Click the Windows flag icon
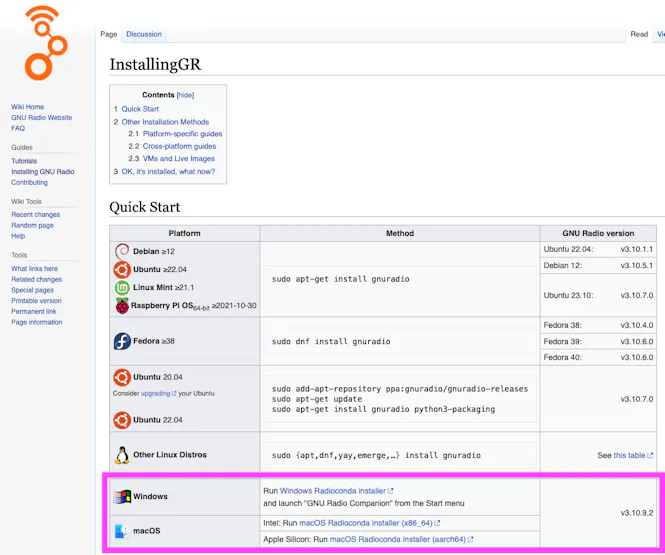665x555 pixels. coord(123,497)
